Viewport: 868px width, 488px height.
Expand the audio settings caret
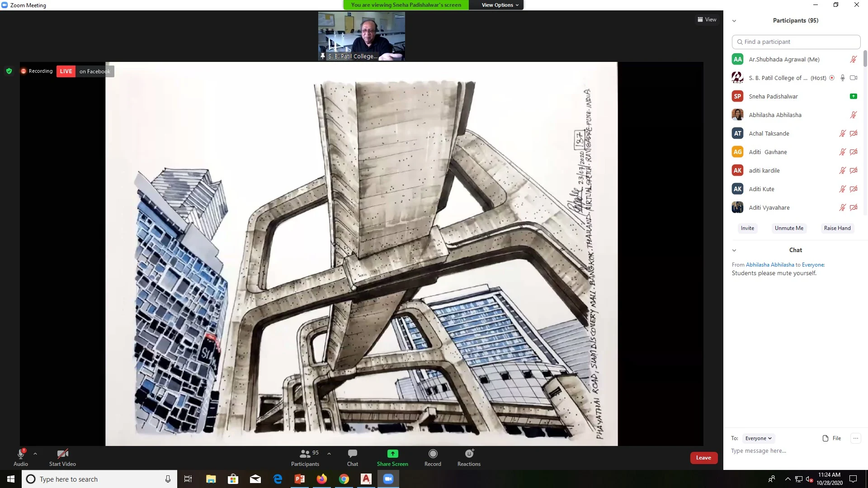[x=35, y=454]
